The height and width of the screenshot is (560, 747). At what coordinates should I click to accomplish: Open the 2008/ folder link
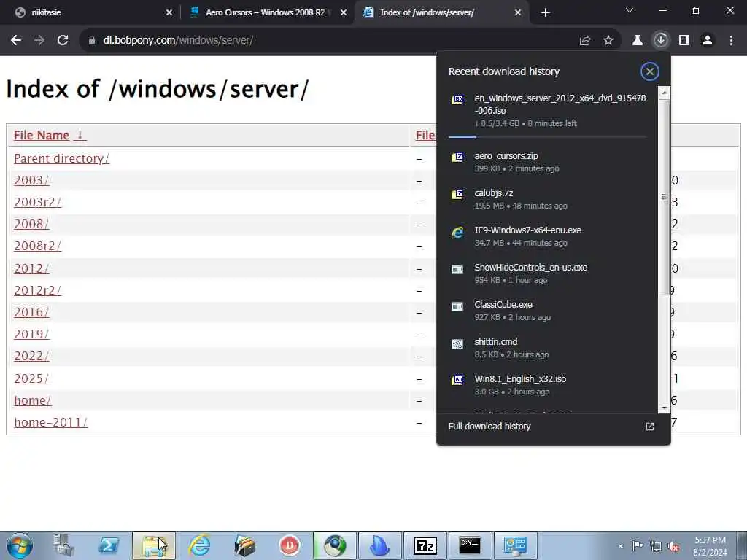point(31,225)
